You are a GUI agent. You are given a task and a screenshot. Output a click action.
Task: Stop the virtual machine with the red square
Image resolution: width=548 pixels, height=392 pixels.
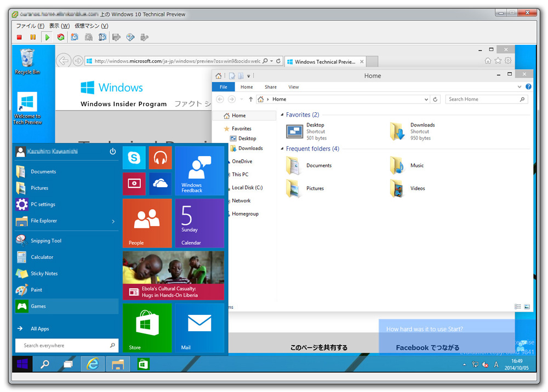[x=20, y=37]
